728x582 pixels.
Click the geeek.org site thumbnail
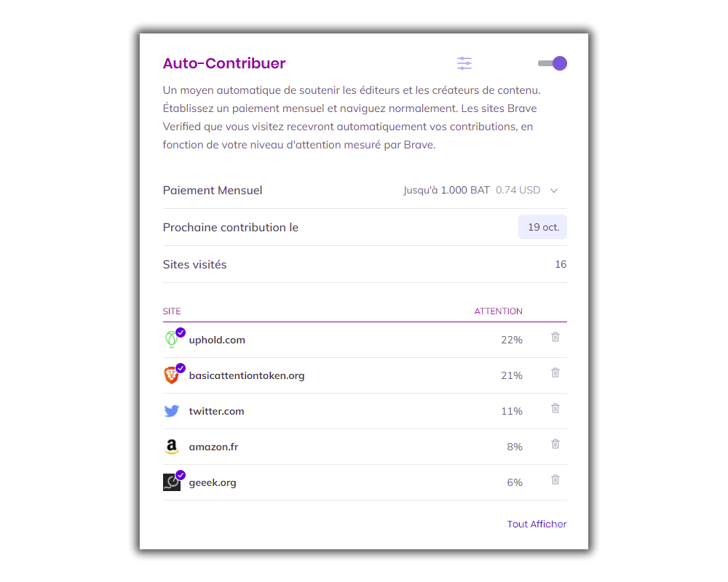coord(171,482)
